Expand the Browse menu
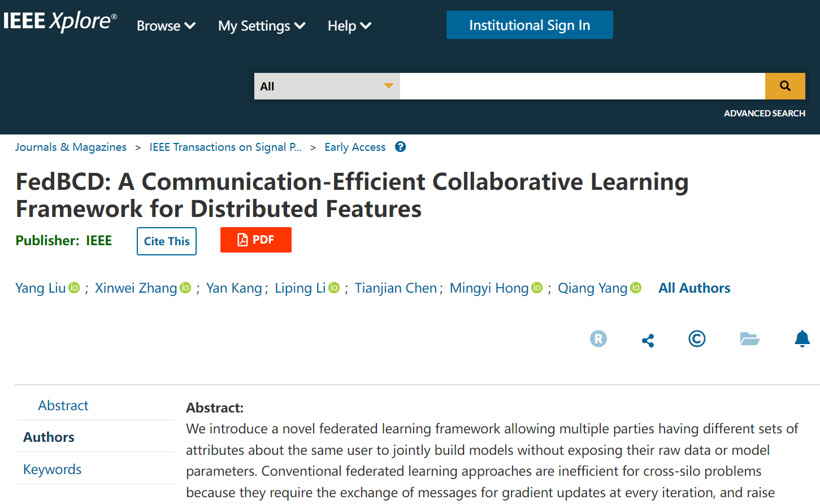This screenshot has height=504, width=820. 166,26
